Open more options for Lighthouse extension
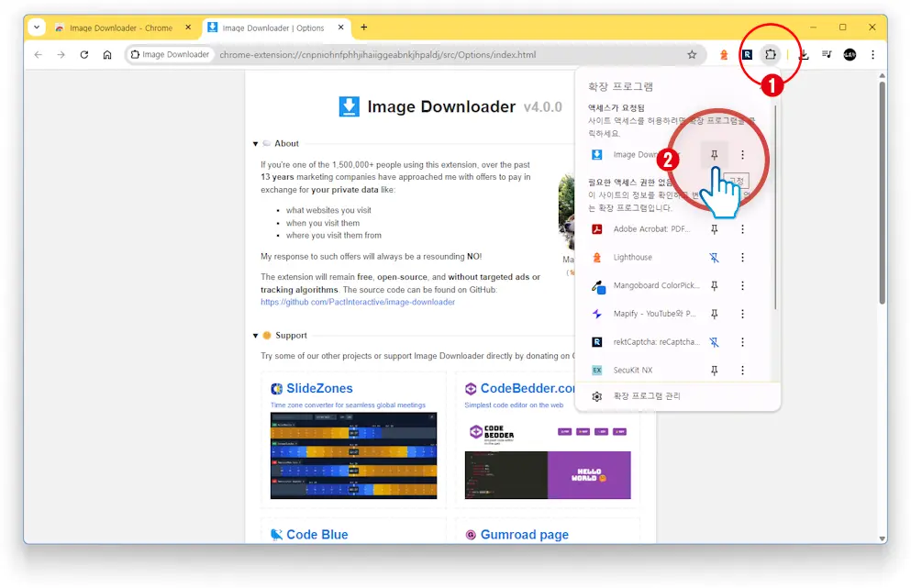Screen dimensions: 911x588 click(x=742, y=258)
